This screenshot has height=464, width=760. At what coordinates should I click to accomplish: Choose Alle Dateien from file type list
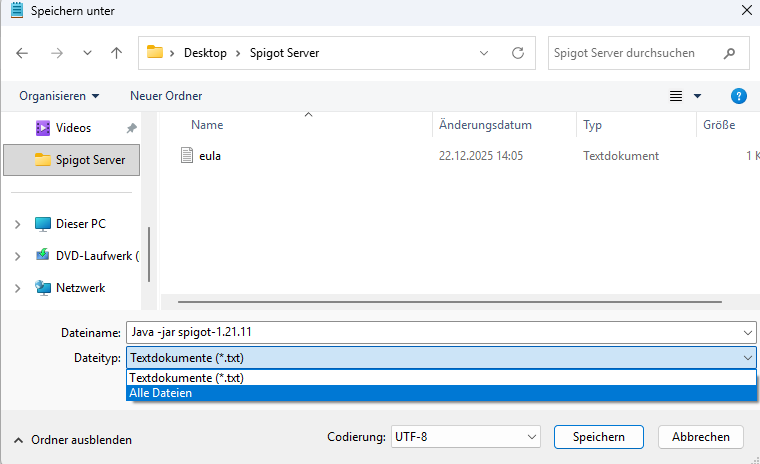click(x=161, y=393)
